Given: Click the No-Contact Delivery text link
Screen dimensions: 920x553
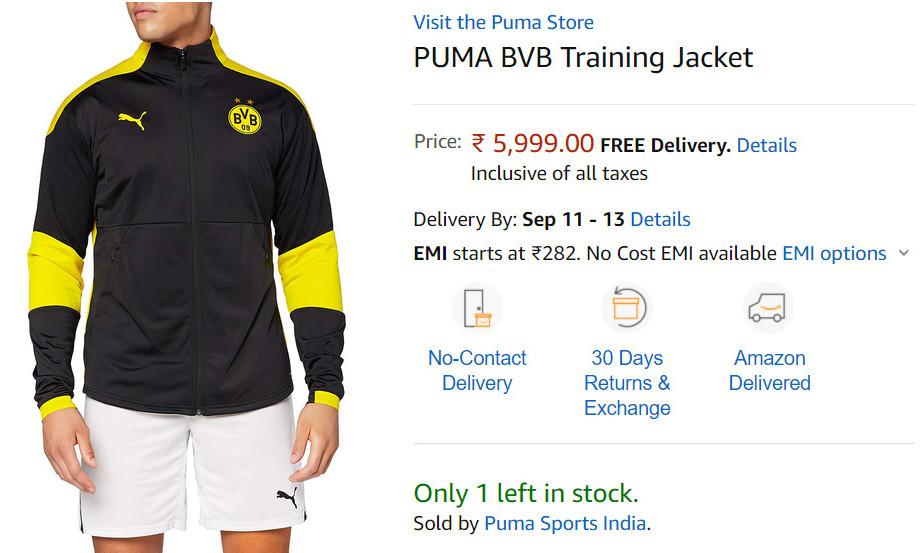Looking at the screenshot, I should pos(477,370).
